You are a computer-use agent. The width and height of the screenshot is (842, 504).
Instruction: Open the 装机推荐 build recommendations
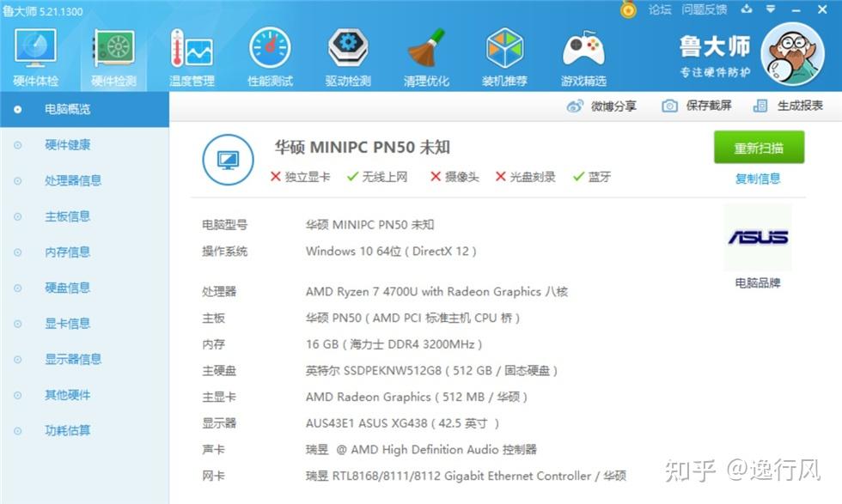[504, 52]
